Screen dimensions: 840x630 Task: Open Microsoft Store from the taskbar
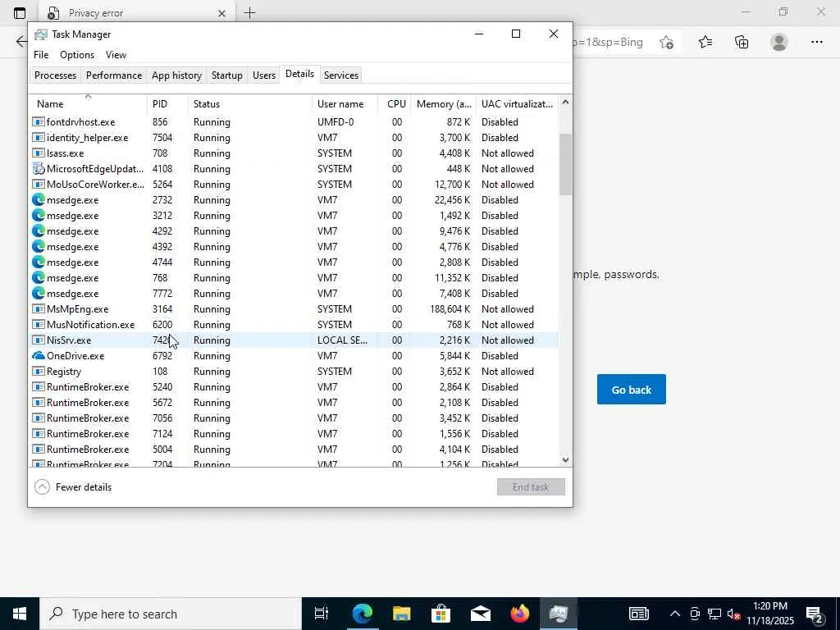pos(441,614)
